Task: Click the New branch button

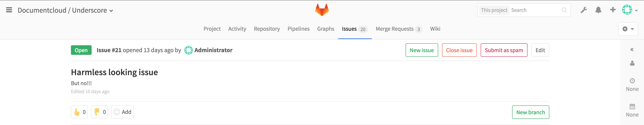Action: [x=531, y=112]
